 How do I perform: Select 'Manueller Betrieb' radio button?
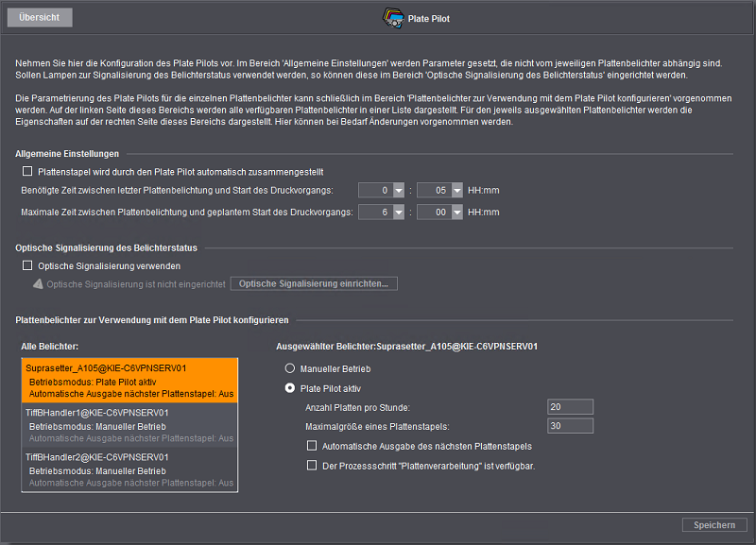coord(290,369)
